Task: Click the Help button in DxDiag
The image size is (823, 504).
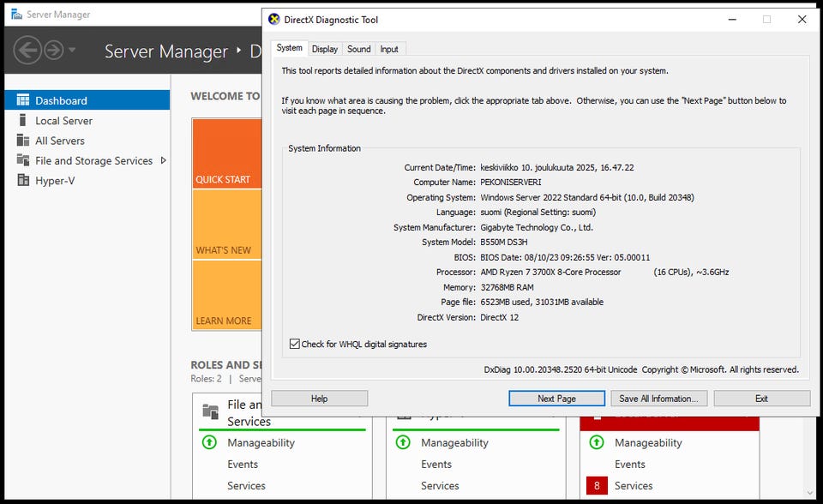Action: (319, 399)
